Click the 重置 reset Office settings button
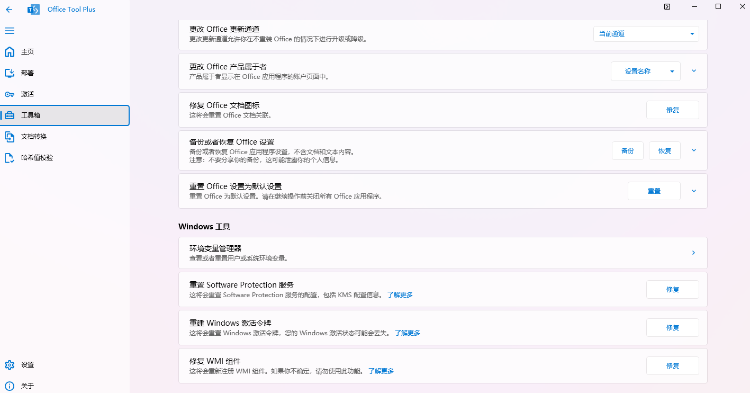This screenshot has width=750, height=393. [654, 191]
